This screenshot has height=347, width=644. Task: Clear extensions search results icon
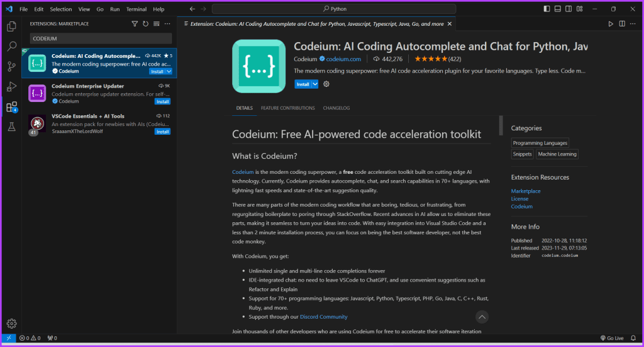click(157, 24)
